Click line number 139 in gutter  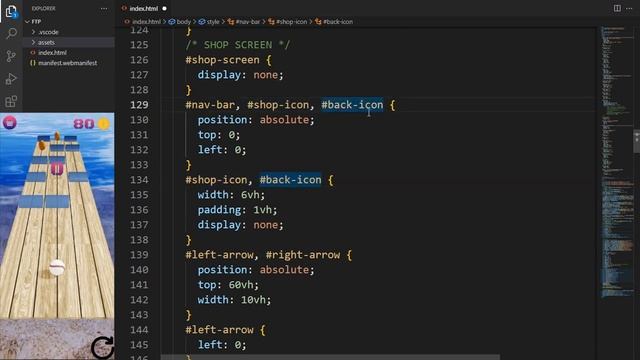pyautogui.click(x=139, y=255)
